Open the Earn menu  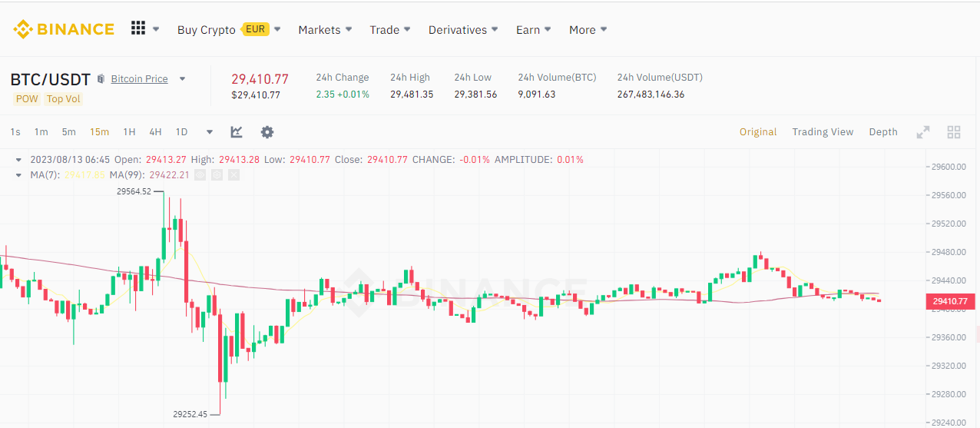click(528, 29)
